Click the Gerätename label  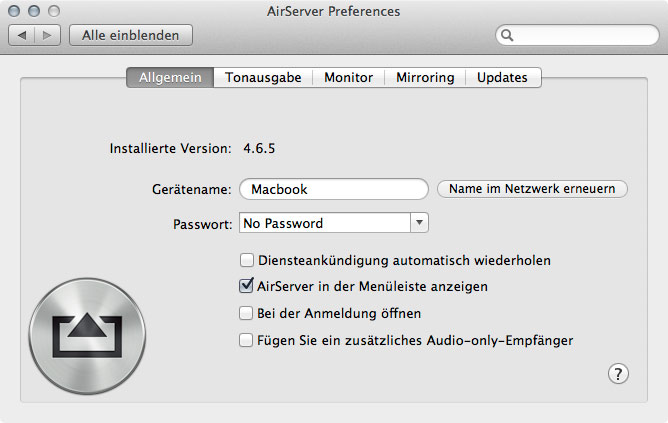[x=191, y=189]
